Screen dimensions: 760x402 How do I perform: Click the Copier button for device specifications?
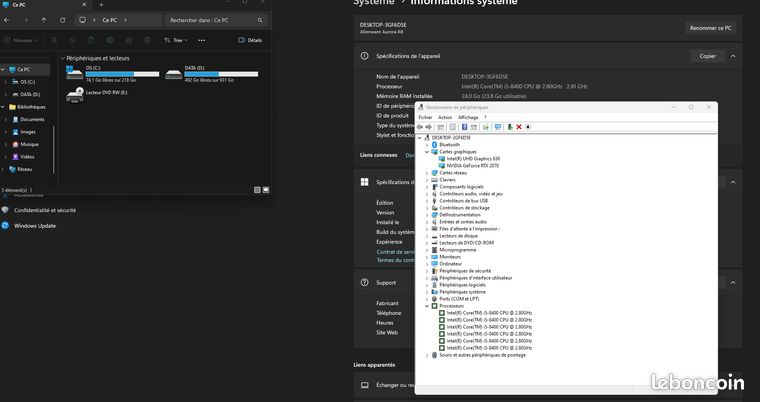(707, 56)
